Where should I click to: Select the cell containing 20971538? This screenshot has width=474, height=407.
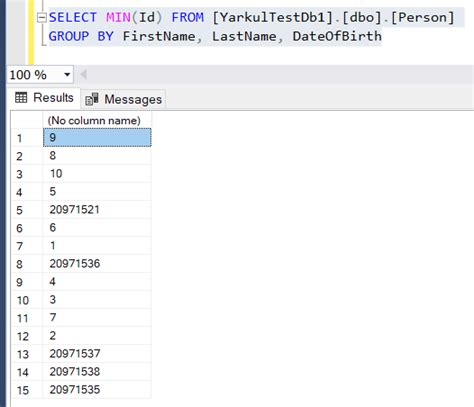tap(97, 371)
